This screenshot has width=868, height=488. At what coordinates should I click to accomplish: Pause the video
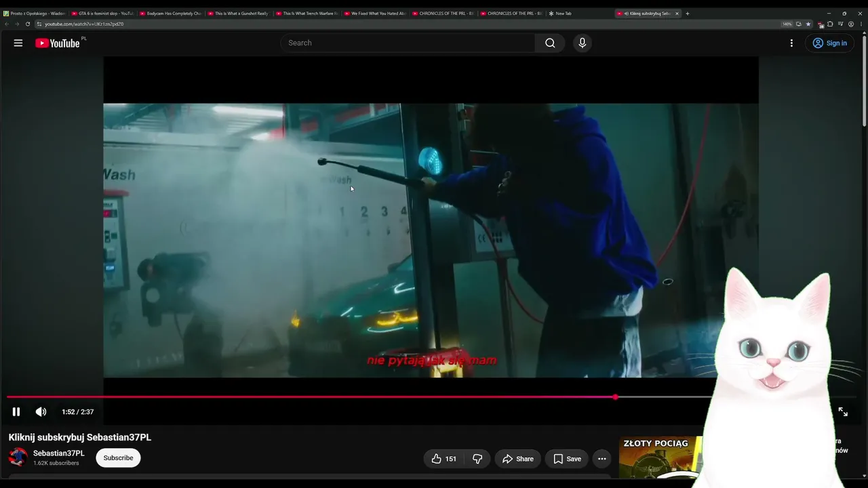coord(16,411)
